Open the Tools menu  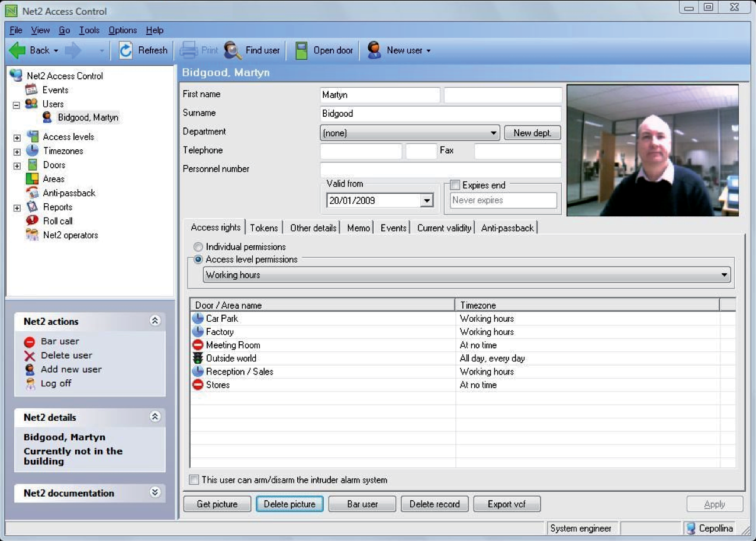pos(89,30)
